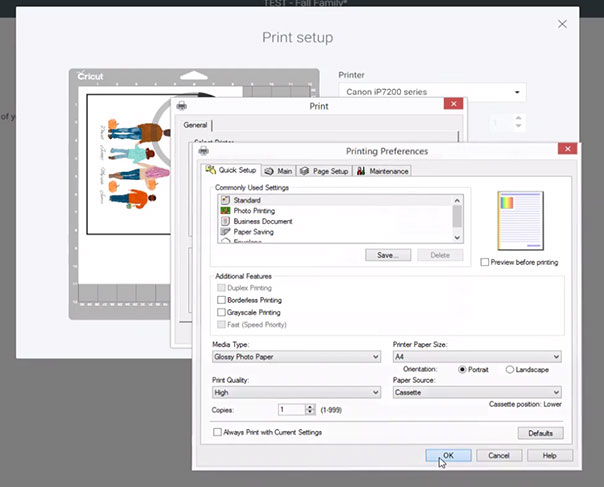604x487 pixels.
Task: Click the Copies number field
Action: 290,410
